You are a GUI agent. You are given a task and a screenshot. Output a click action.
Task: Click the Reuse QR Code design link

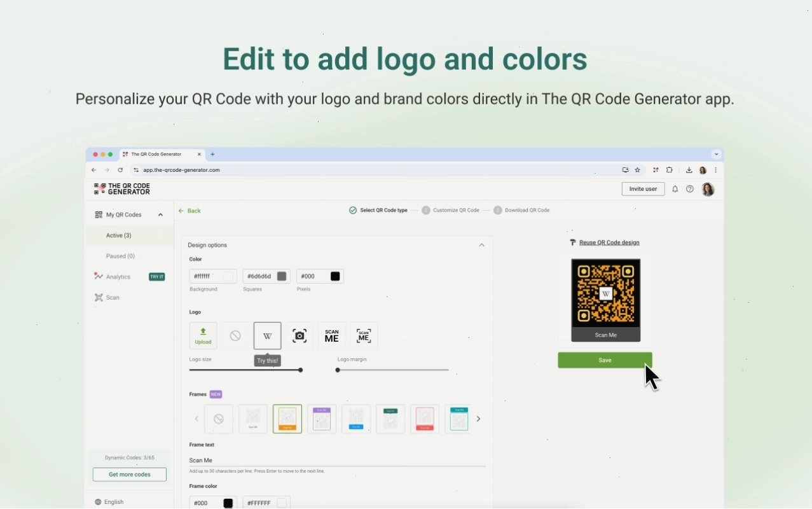[x=609, y=242]
